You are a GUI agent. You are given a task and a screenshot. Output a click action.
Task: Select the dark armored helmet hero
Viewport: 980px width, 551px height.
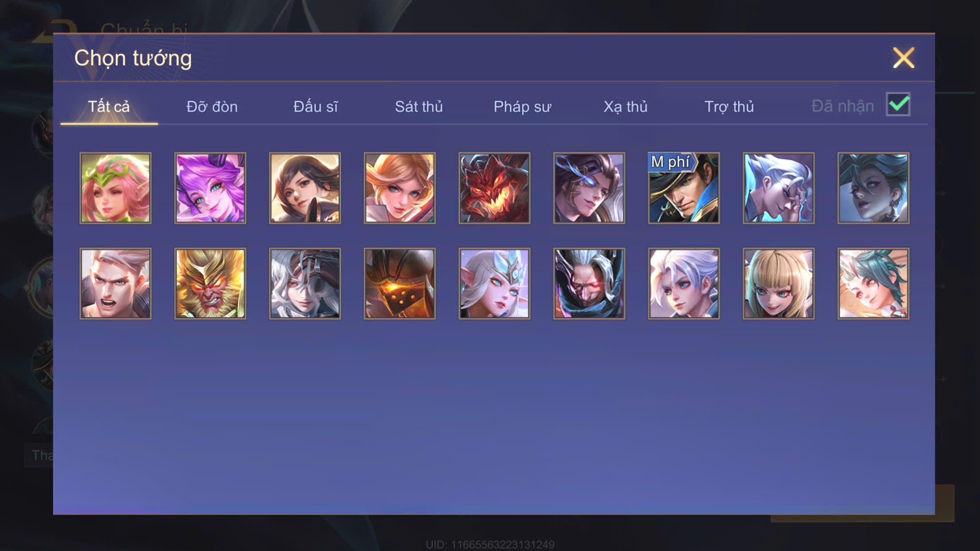click(399, 283)
